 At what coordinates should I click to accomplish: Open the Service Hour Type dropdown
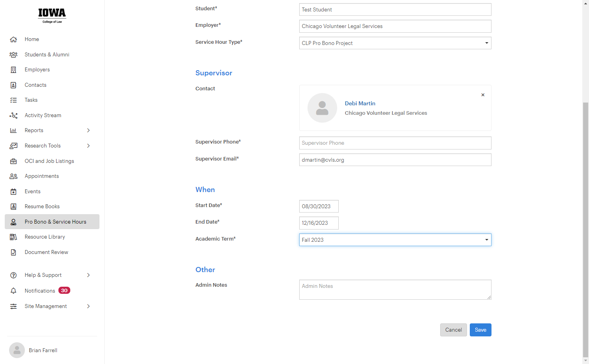(x=395, y=43)
